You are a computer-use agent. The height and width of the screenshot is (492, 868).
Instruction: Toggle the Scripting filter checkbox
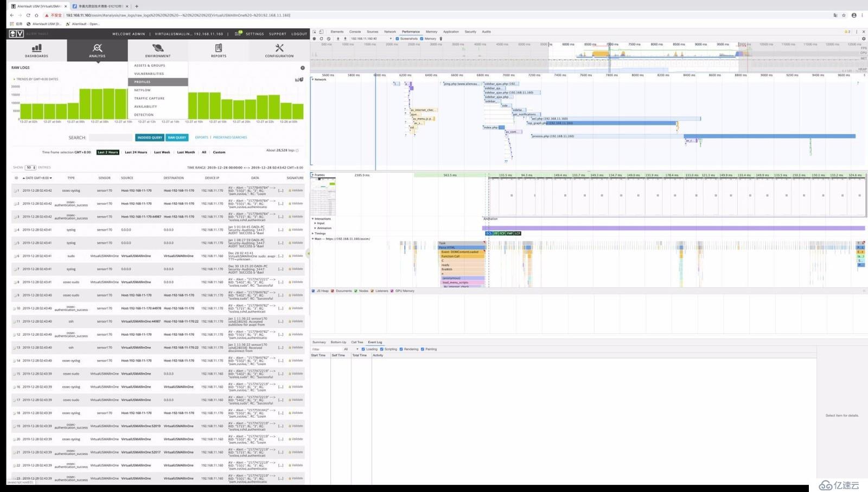(x=382, y=349)
